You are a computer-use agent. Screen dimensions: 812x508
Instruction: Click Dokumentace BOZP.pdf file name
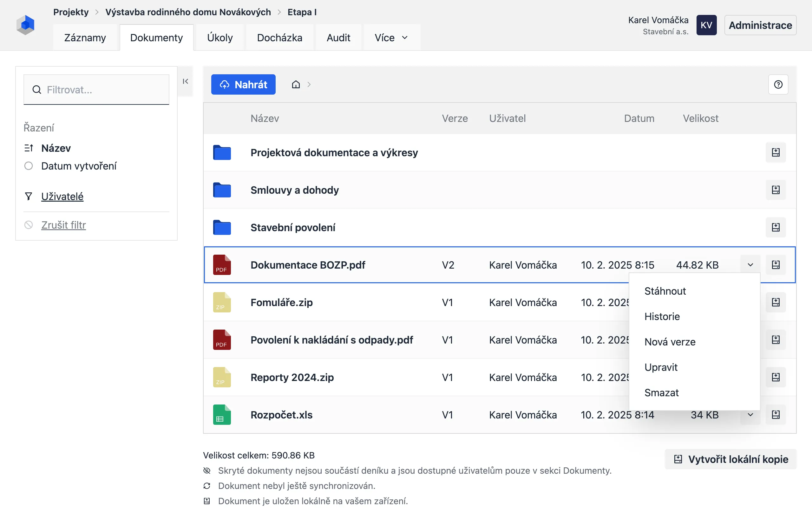coord(308,265)
